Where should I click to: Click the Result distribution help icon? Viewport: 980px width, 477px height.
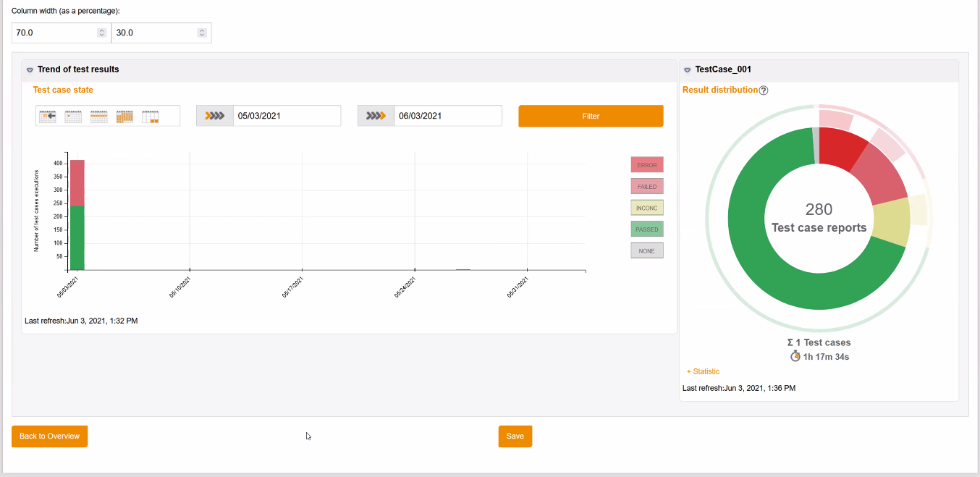pyautogui.click(x=764, y=90)
